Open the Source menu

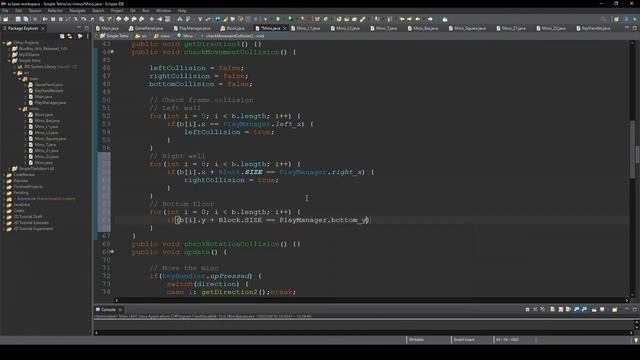pyautogui.click(x=35, y=11)
